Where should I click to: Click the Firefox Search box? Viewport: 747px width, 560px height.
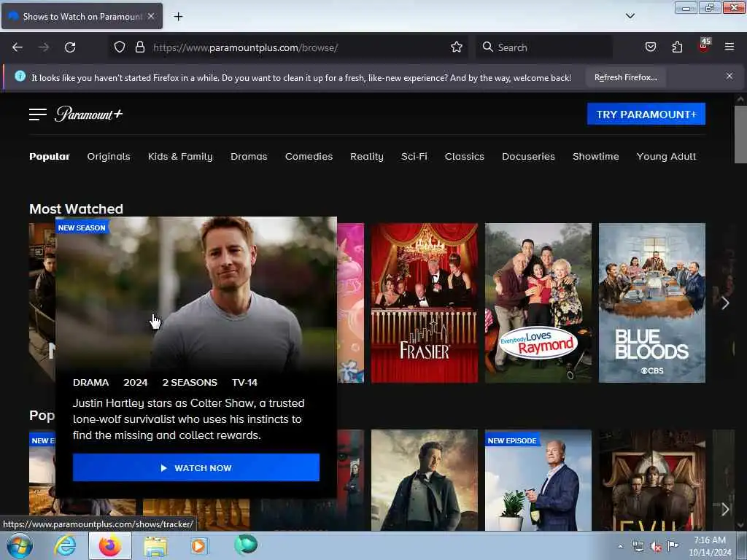point(544,47)
